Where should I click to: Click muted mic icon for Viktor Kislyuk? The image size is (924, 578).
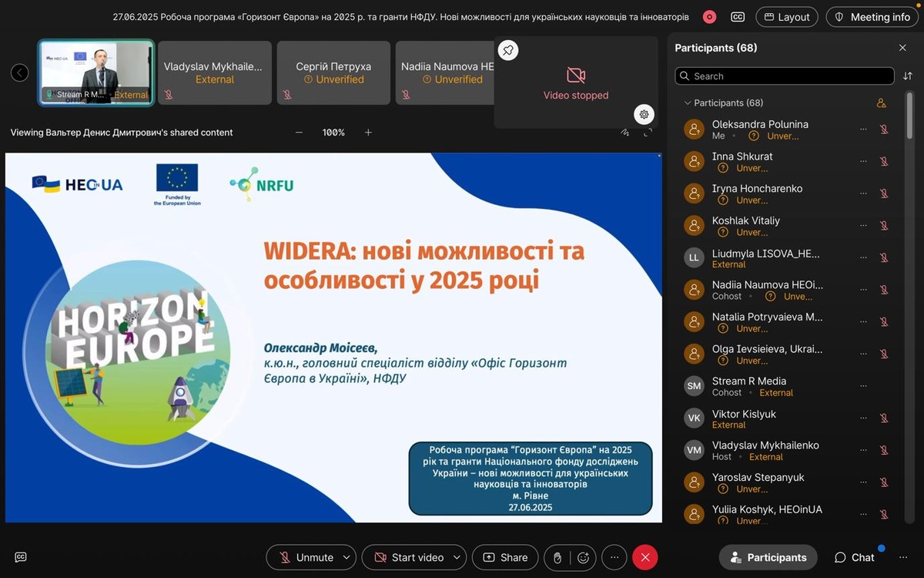pyautogui.click(x=884, y=418)
